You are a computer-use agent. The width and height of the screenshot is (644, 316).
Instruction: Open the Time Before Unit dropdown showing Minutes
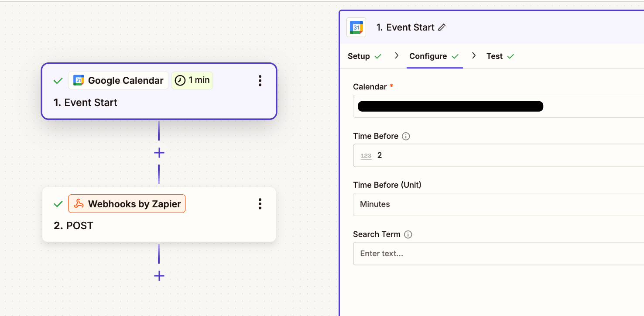tap(497, 204)
